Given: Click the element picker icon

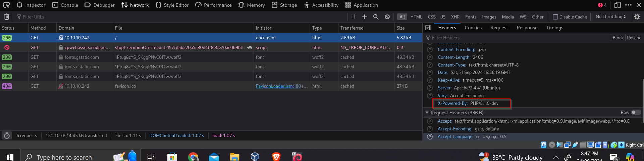Looking at the screenshot, I should pos(6,5).
